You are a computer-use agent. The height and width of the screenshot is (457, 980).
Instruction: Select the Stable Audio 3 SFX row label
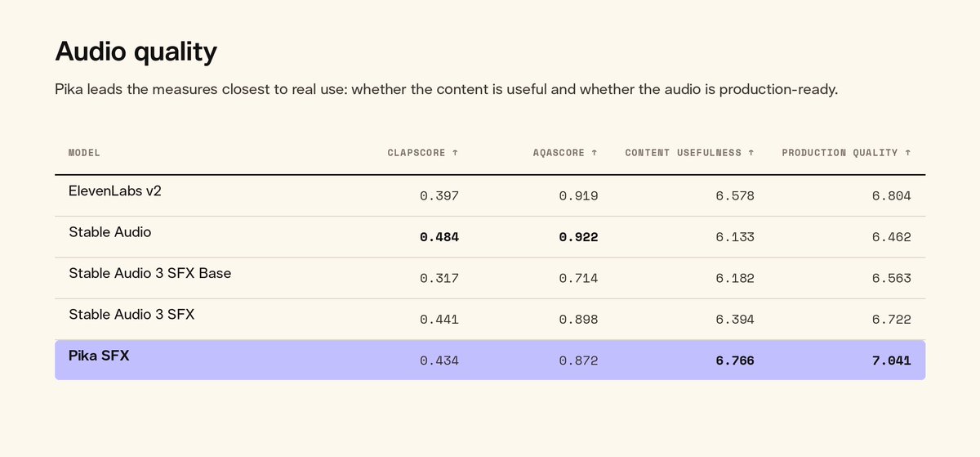pos(131,314)
